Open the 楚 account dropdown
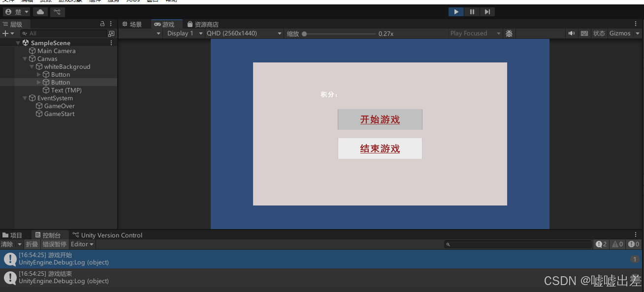The image size is (644, 292). (17, 12)
